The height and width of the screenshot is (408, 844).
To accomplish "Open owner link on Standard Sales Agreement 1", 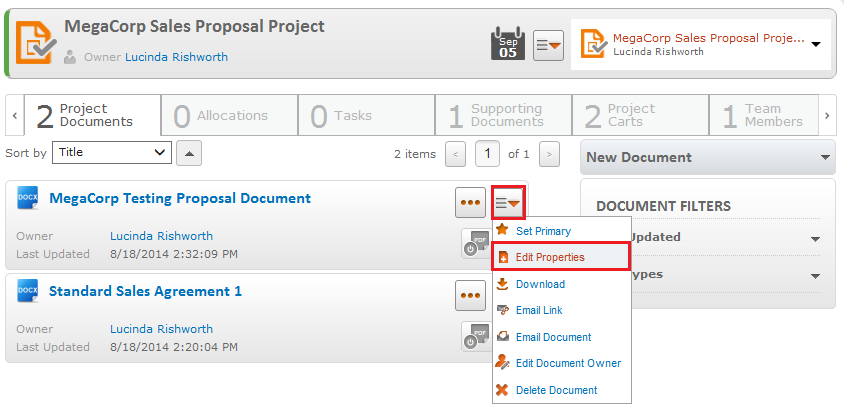I will (161, 329).
